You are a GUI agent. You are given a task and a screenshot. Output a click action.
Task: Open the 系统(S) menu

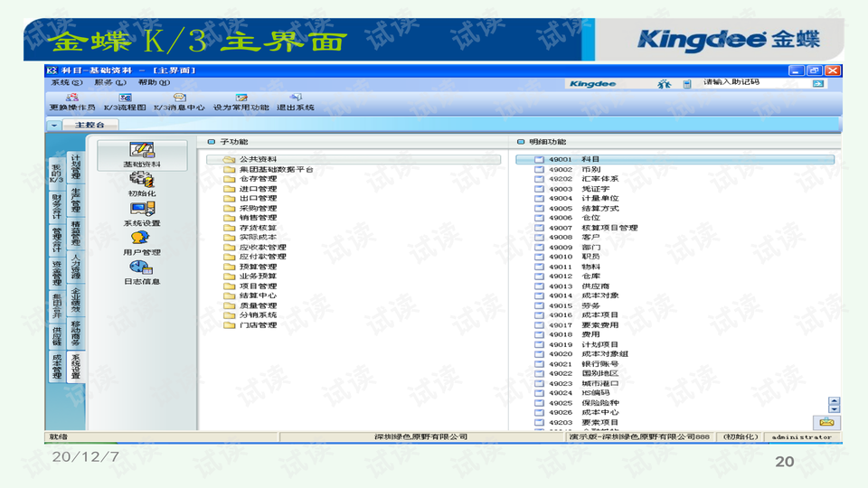click(67, 82)
